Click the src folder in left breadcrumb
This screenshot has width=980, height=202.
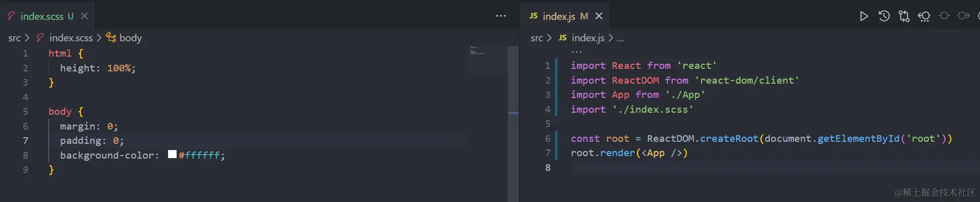[14, 38]
